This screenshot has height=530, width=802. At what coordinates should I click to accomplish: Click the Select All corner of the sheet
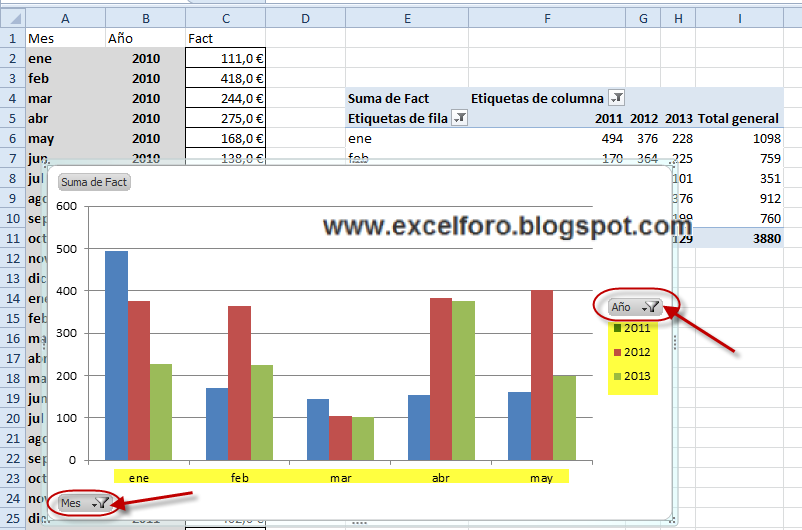point(13,18)
